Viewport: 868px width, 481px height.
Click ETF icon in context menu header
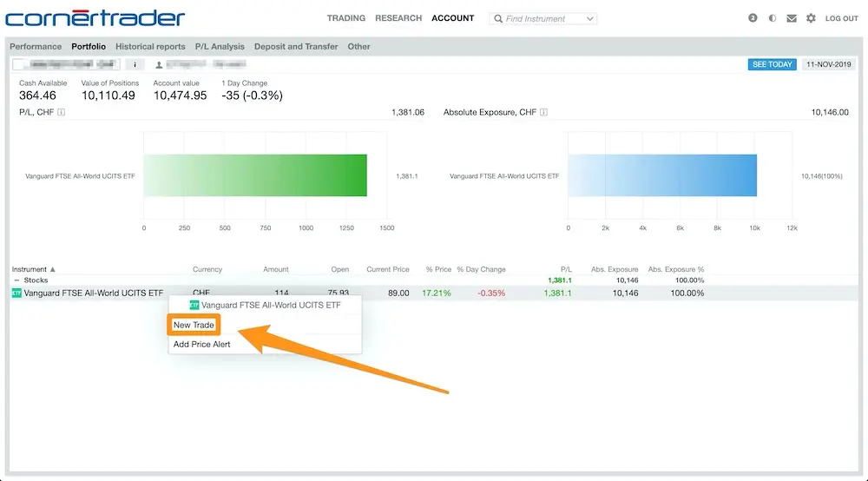tap(194, 305)
